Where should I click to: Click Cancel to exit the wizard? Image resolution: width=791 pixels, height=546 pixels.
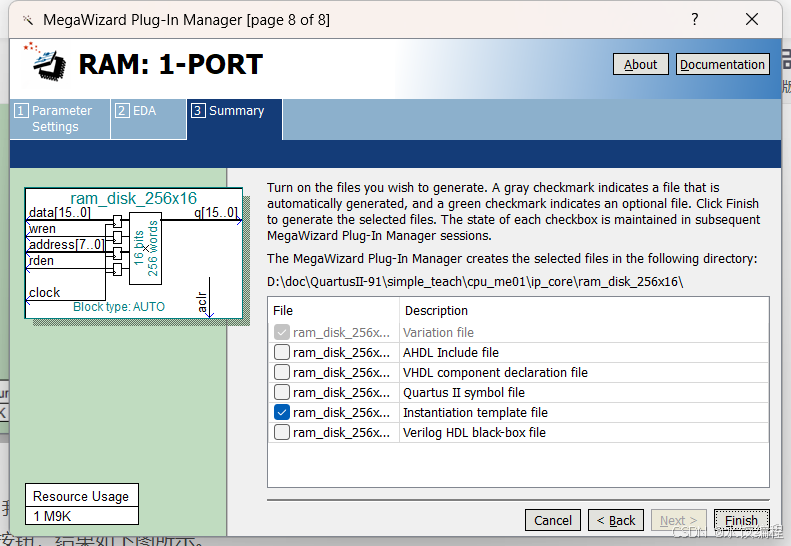[553, 520]
